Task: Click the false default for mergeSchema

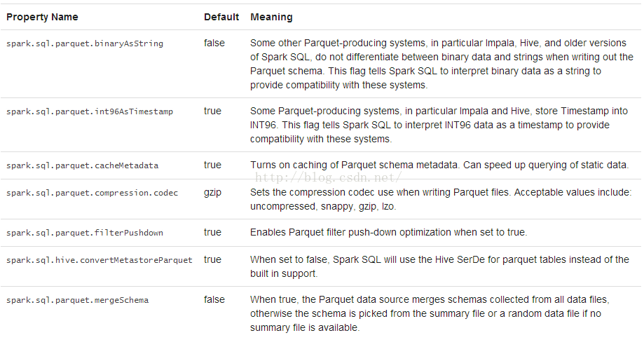Action: [214, 300]
